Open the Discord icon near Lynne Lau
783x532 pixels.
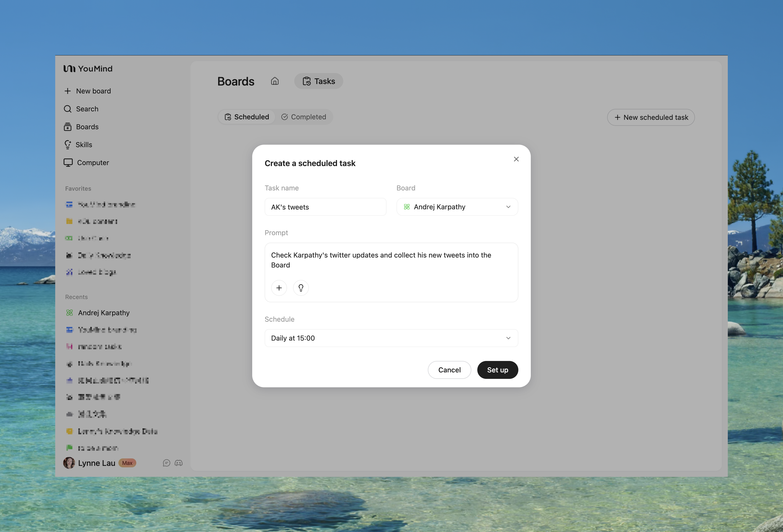179,463
